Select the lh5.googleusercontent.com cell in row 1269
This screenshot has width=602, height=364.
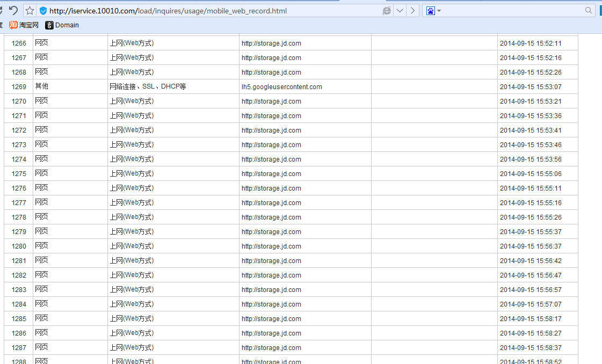pyautogui.click(x=281, y=87)
